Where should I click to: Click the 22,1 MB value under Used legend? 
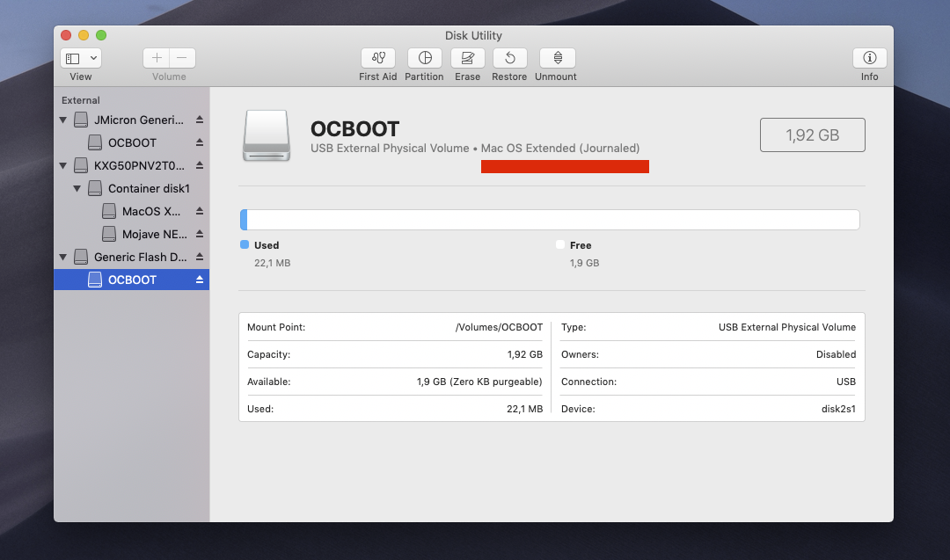[x=272, y=263]
